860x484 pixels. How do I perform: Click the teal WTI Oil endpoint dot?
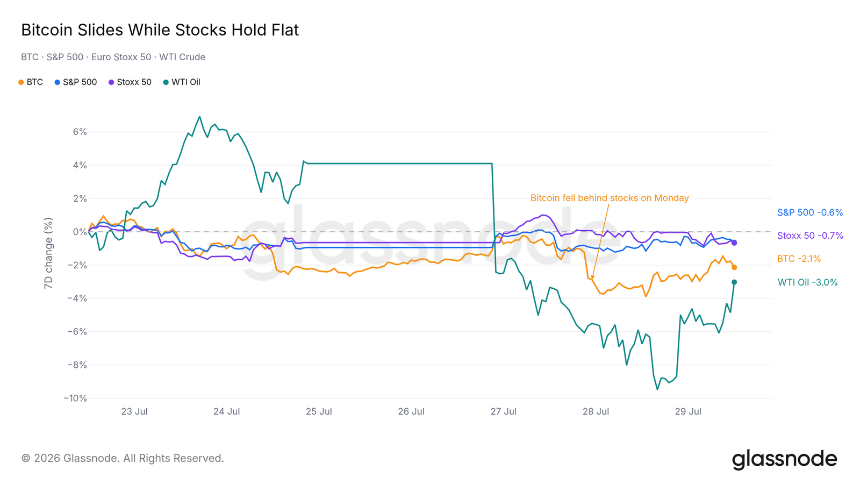(x=734, y=282)
